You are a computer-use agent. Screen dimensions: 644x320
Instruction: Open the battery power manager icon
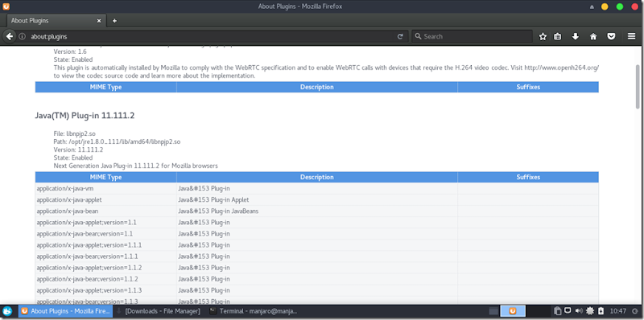coord(601,311)
